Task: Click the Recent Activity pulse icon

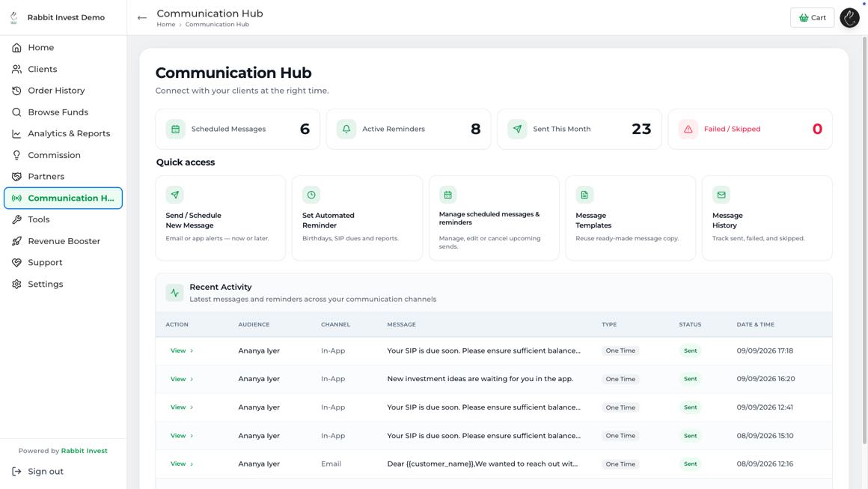Action: (x=174, y=292)
